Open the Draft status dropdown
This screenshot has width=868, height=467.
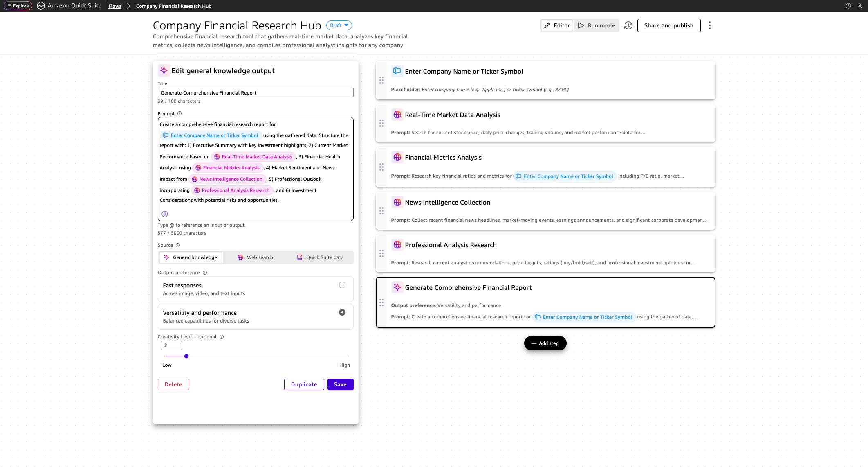[339, 25]
